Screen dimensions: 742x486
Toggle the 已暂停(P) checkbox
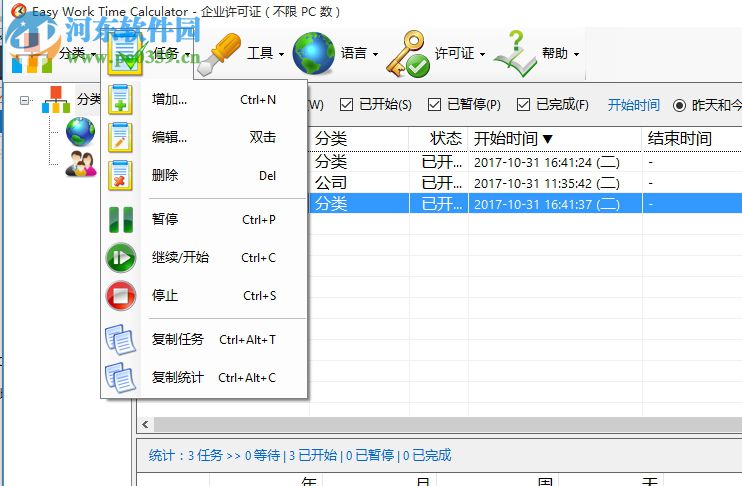pyautogui.click(x=434, y=105)
